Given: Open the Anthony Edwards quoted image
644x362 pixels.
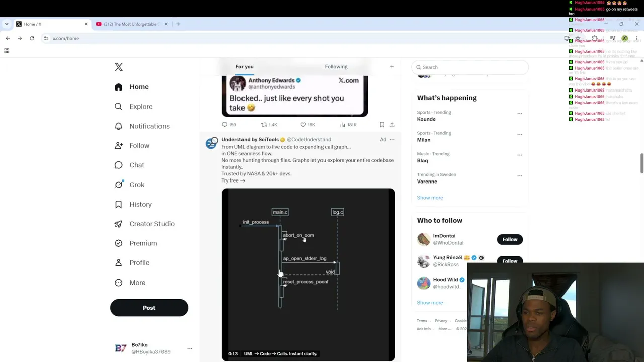Looking at the screenshot, I should click(x=295, y=96).
